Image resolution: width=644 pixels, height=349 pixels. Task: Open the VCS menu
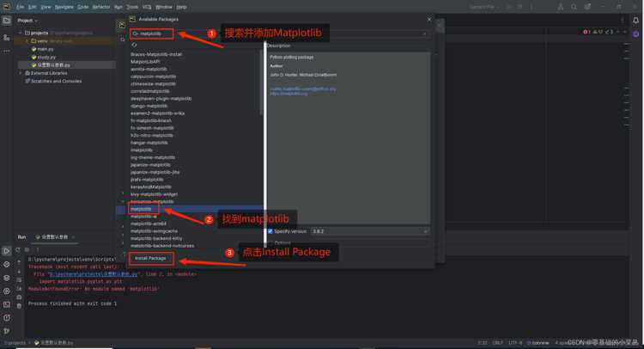tap(147, 7)
